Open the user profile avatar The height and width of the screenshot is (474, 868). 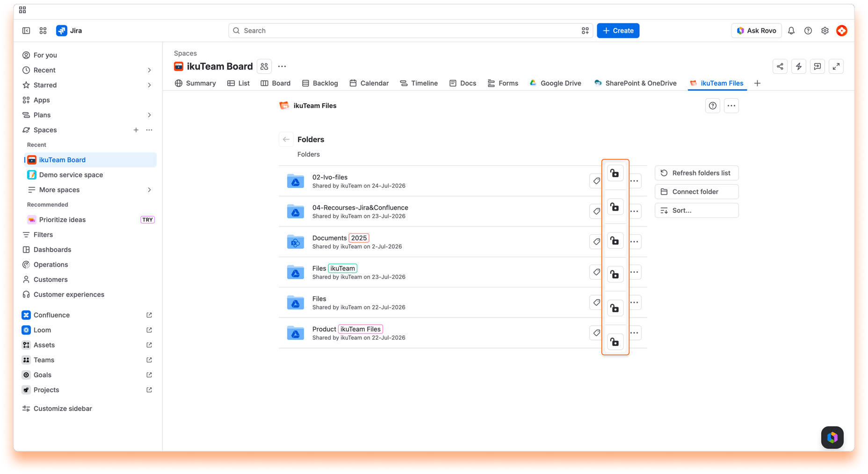842,30
